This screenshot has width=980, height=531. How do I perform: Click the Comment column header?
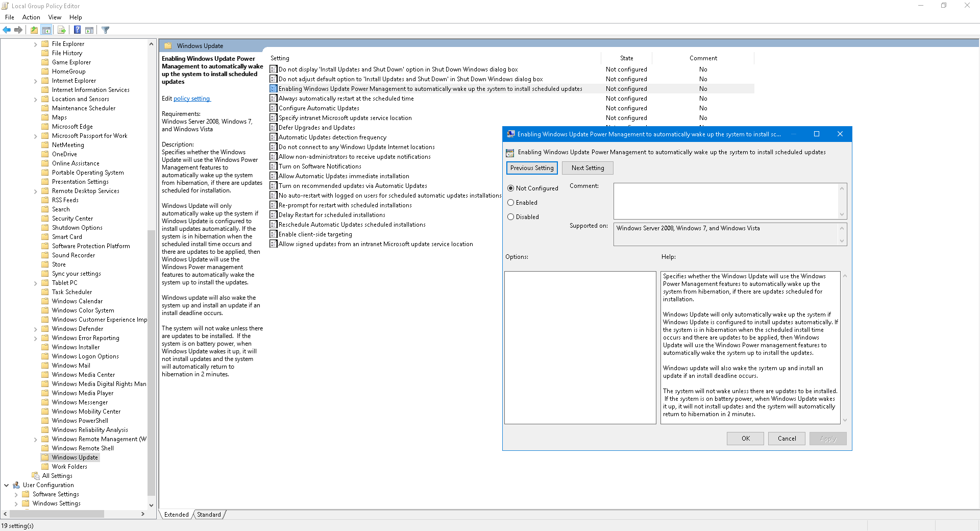(x=703, y=58)
